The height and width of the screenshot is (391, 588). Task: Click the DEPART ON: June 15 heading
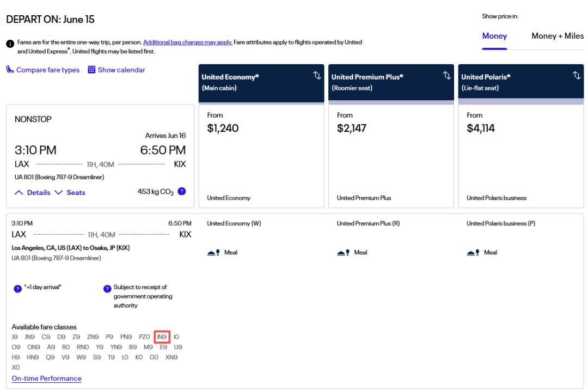tap(50, 20)
